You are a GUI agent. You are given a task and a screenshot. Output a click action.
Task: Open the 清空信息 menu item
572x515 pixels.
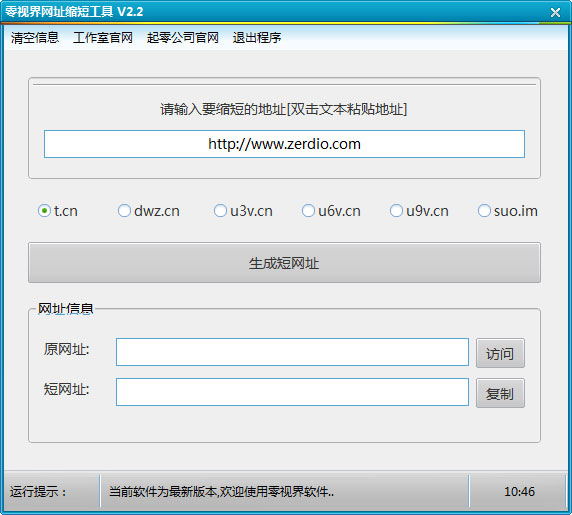tap(35, 38)
